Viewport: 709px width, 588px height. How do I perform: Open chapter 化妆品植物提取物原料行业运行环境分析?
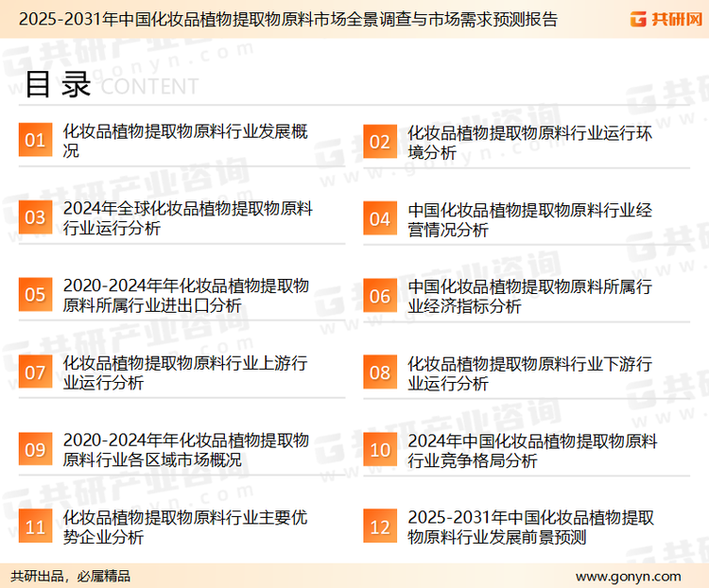click(530, 143)
